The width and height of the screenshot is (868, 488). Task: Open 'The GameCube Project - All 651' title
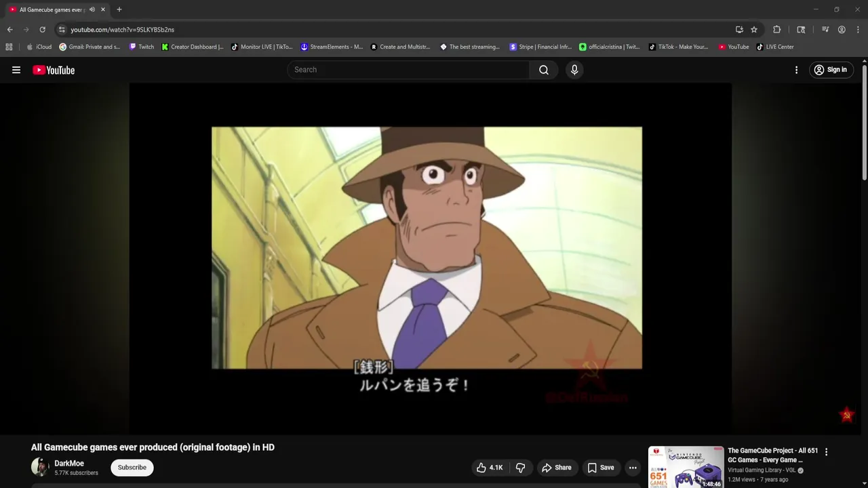[x=772, y=455]
